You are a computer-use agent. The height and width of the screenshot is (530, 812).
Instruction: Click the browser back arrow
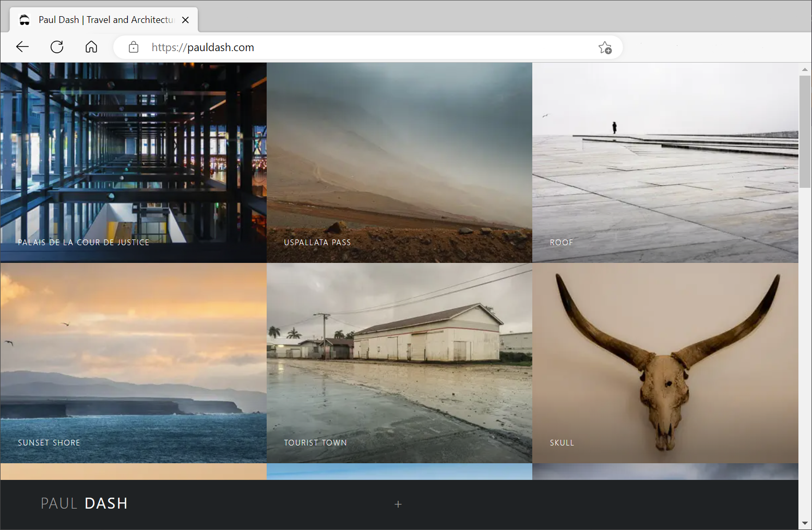click(x=22, y=47)
